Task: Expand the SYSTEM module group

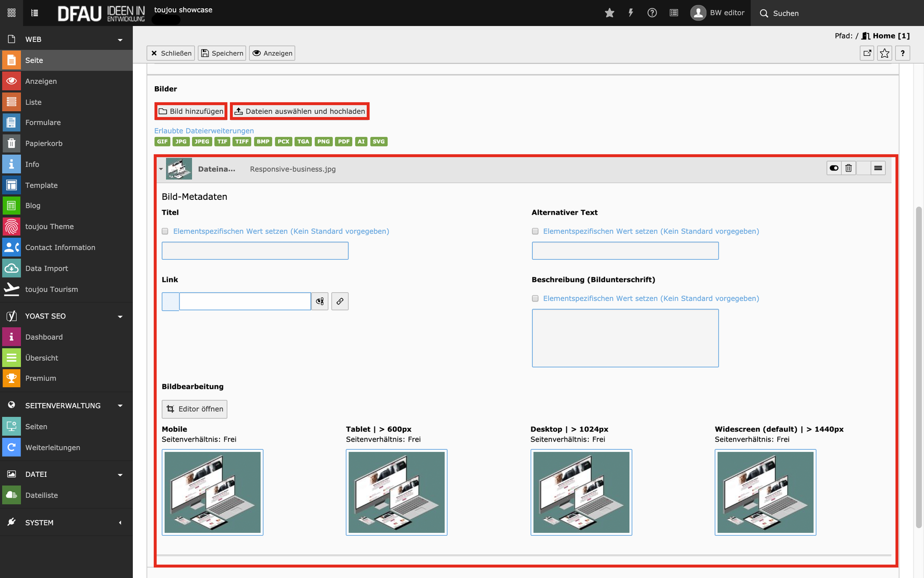Action: [120, 523]
